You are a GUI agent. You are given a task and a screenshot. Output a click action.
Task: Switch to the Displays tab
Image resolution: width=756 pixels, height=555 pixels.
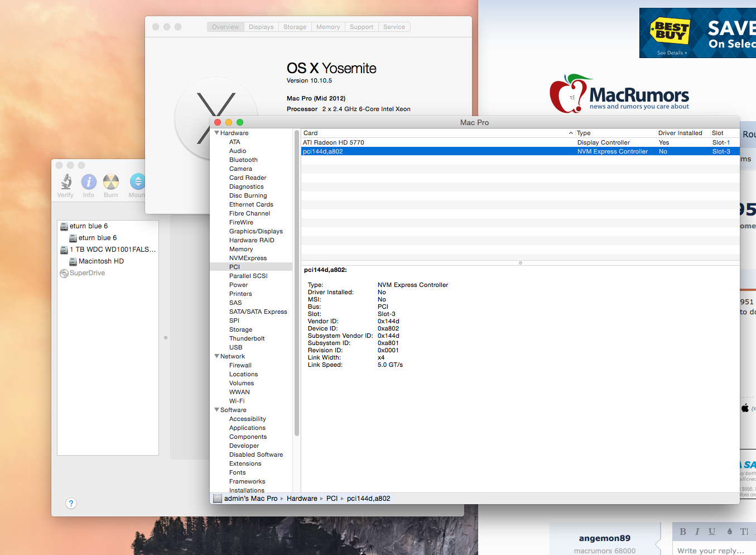click(x=261, y=27)
